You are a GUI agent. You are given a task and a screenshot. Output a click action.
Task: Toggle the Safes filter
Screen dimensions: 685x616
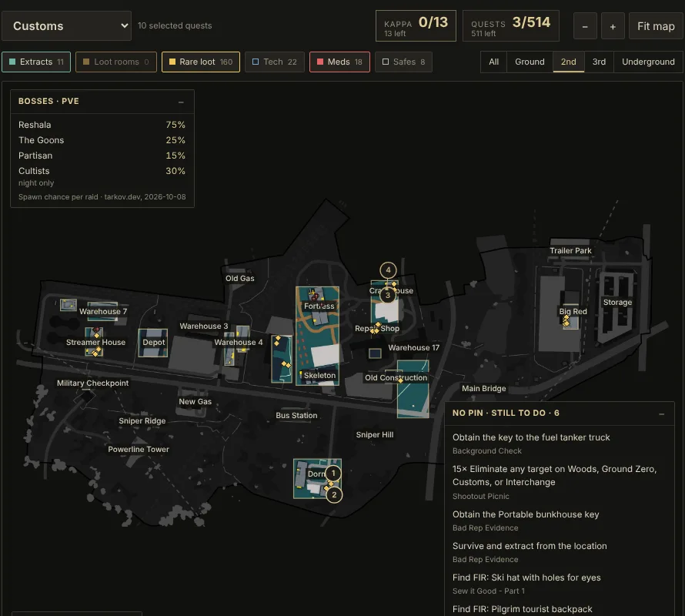click(403, 62)
